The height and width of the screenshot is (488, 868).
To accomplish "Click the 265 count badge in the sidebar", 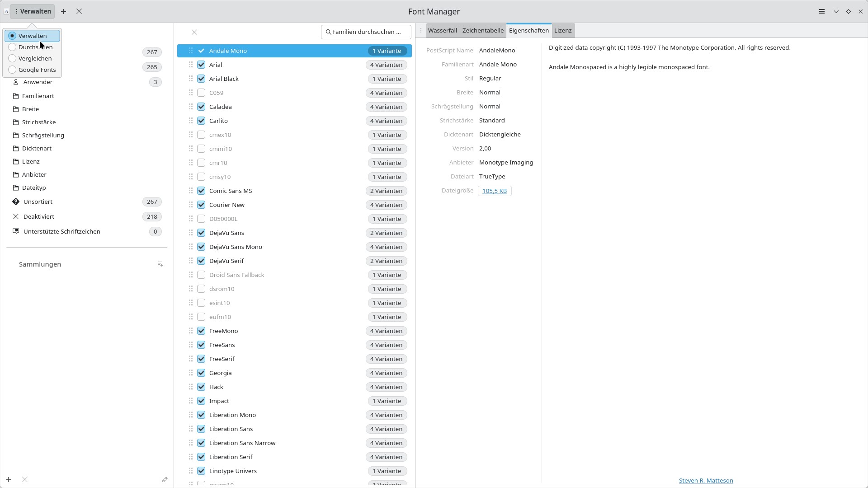I will [152, 67].
